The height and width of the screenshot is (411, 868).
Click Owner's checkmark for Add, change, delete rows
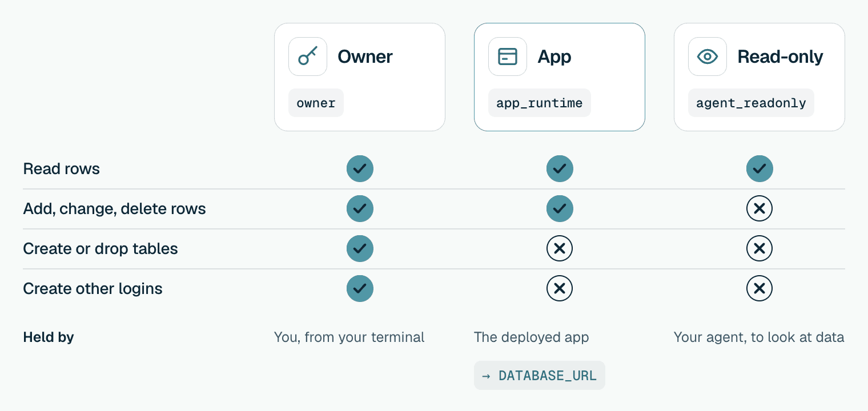(360, 209)
